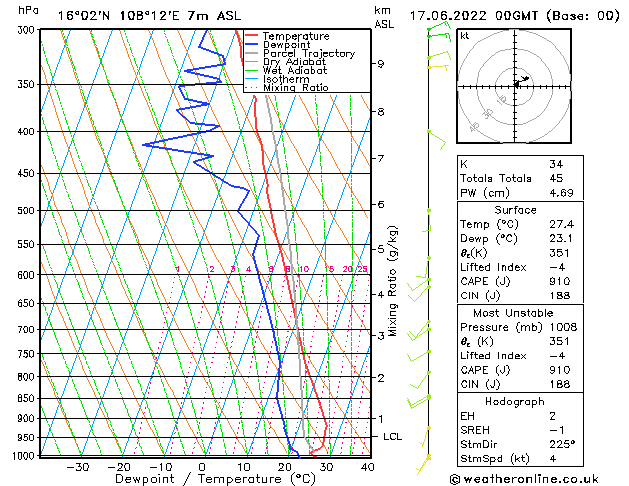Select the 750 hPa pressure label
Image resolution: width=629 pixels, height=486 pixels.
[x=28, y=354]
